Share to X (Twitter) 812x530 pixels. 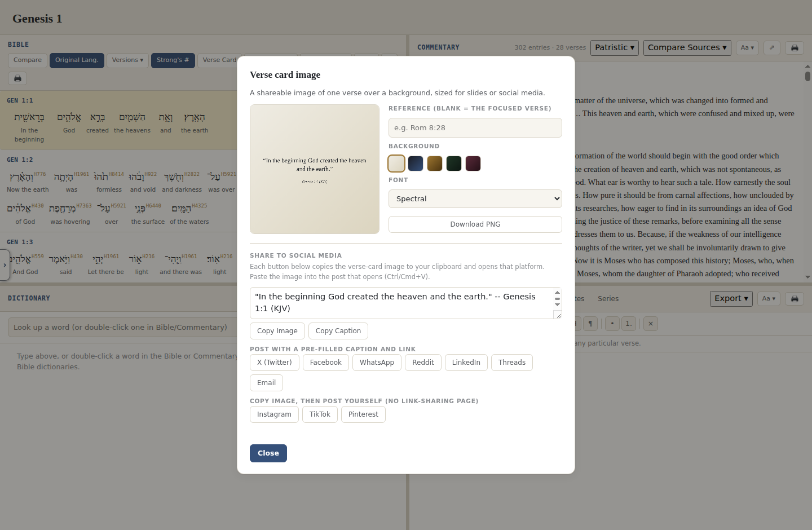coord(275,363)
